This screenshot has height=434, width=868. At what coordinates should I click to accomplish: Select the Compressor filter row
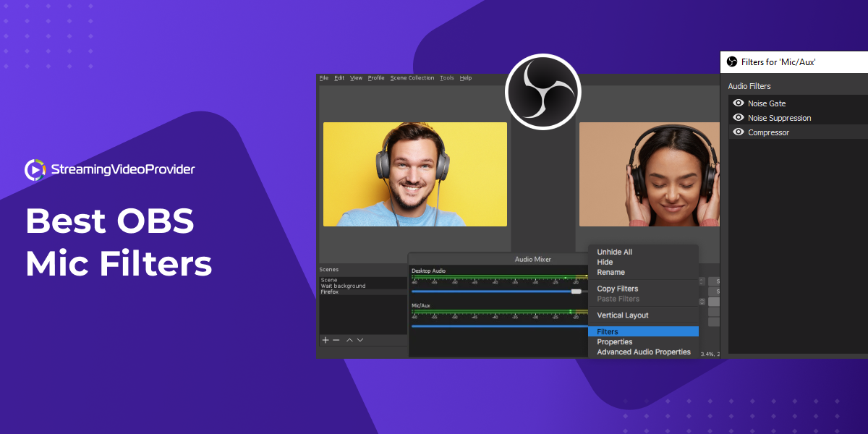pos(798,132)
